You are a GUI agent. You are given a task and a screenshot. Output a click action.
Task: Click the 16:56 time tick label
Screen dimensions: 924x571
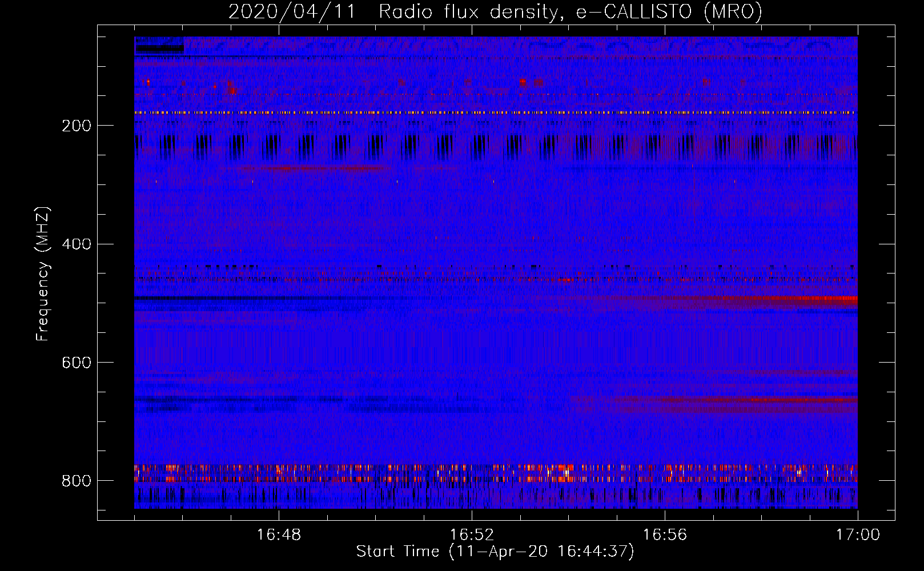665,535
